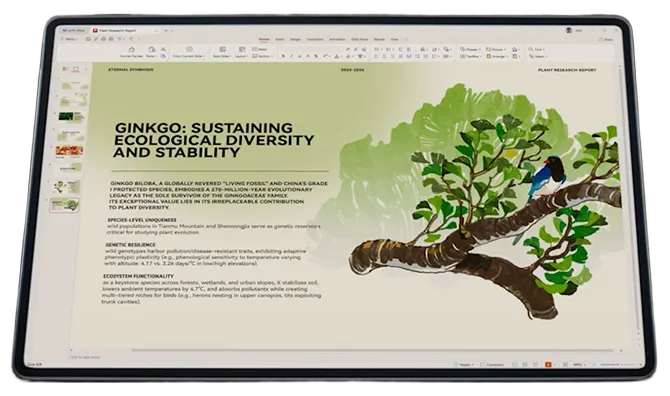
Task: Click the New Slide icon
Action: coord(223,50)
